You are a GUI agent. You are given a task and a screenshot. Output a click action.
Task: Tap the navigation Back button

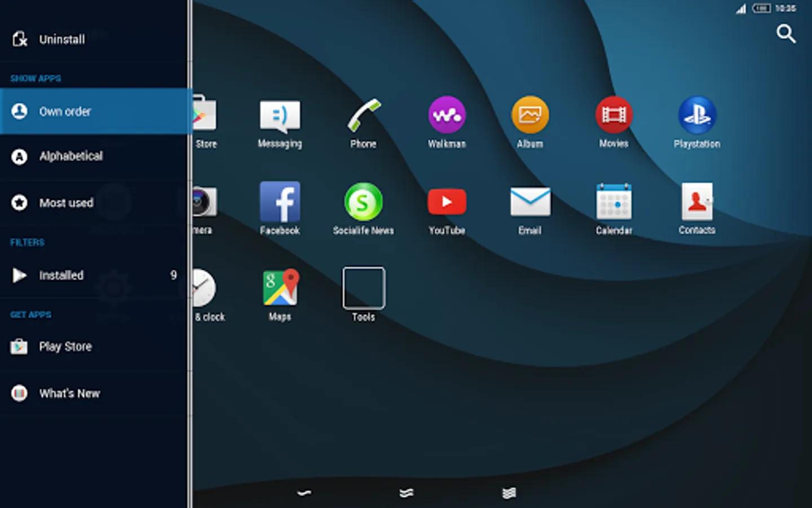click(x=304, y=493)
